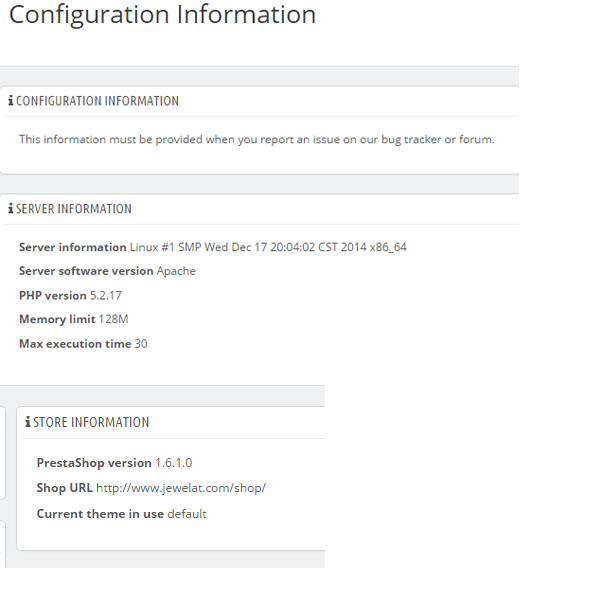
Task: Click the Current theme in use value
Action: (187, 514)
